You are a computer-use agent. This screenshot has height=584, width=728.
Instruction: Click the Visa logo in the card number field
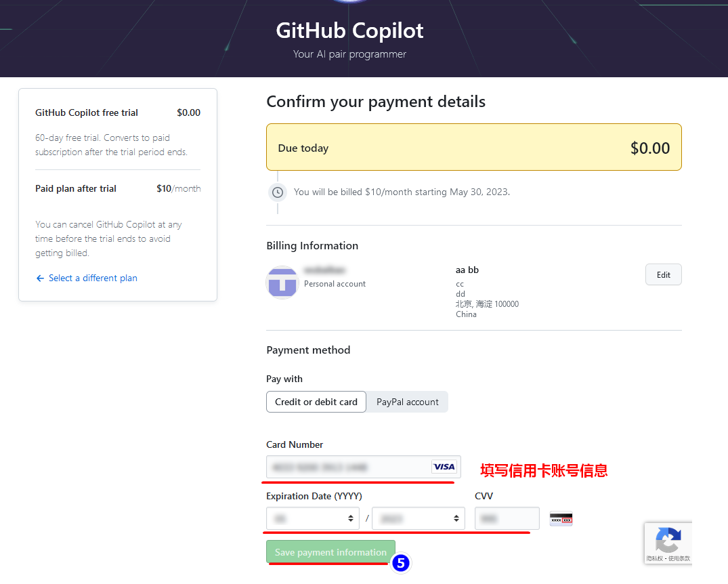[444, 467]
